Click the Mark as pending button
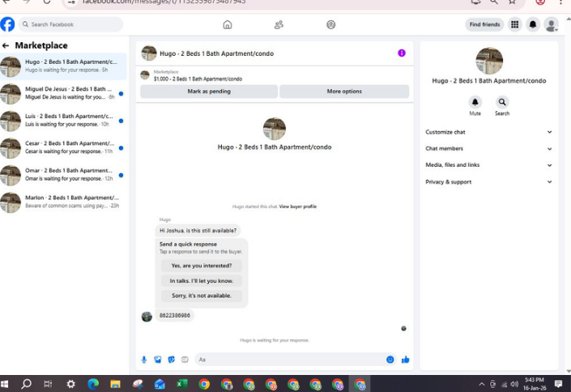 209,92
